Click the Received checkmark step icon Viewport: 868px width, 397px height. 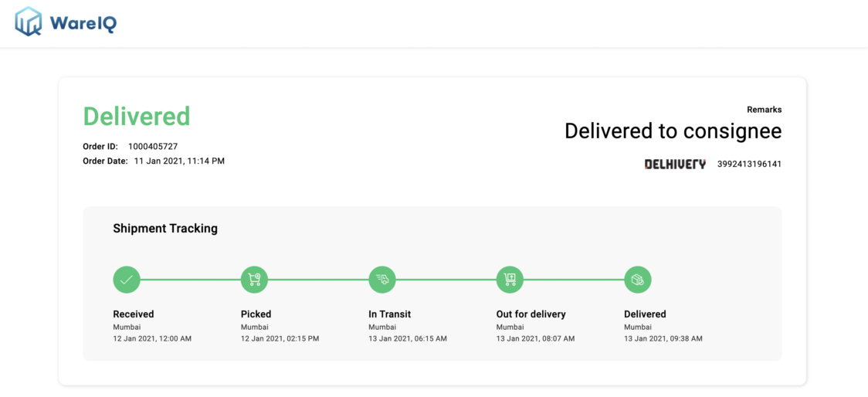tap(127, 280)
